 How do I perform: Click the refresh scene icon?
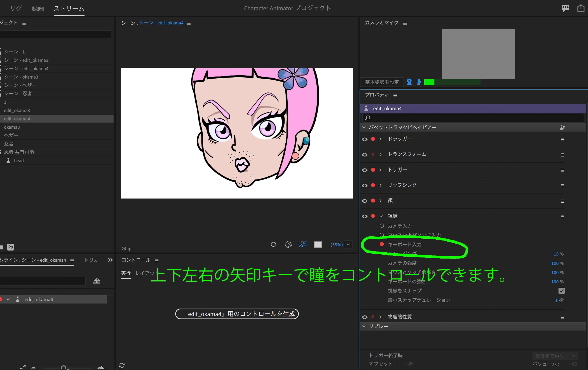tap(273, 244)
